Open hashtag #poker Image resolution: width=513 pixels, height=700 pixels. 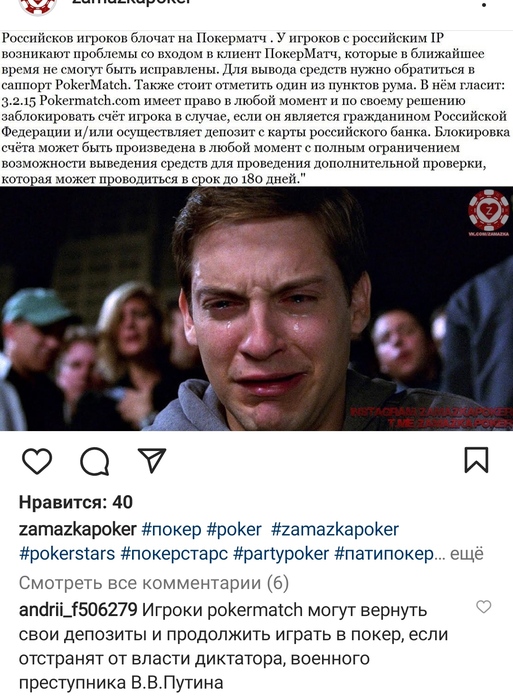point(234,529)
